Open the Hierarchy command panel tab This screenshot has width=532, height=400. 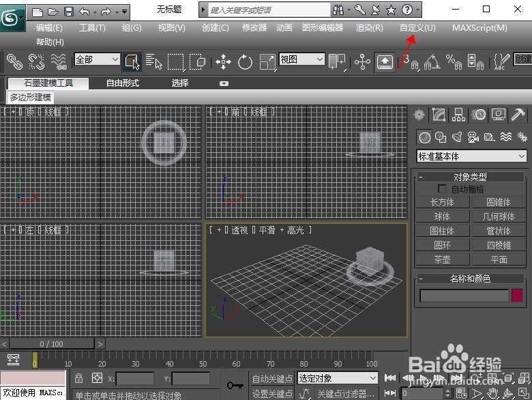pyautogui.click(x=458, y=115)
